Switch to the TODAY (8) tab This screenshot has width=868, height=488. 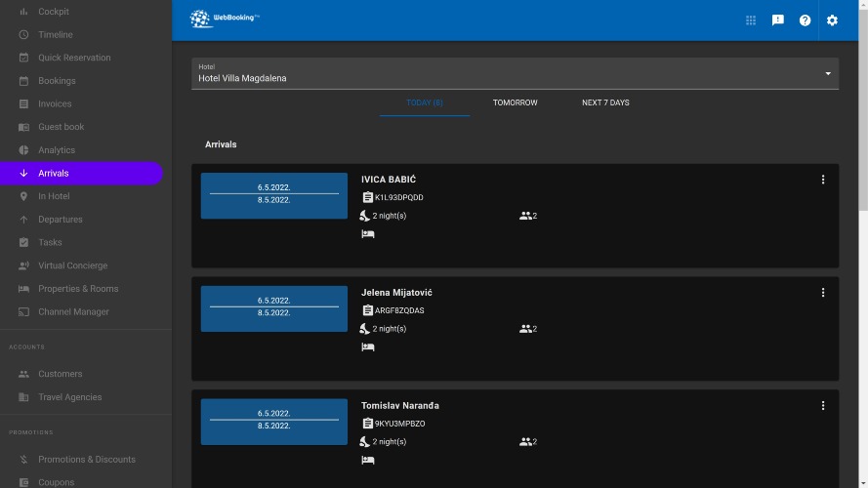coord(425,102)
